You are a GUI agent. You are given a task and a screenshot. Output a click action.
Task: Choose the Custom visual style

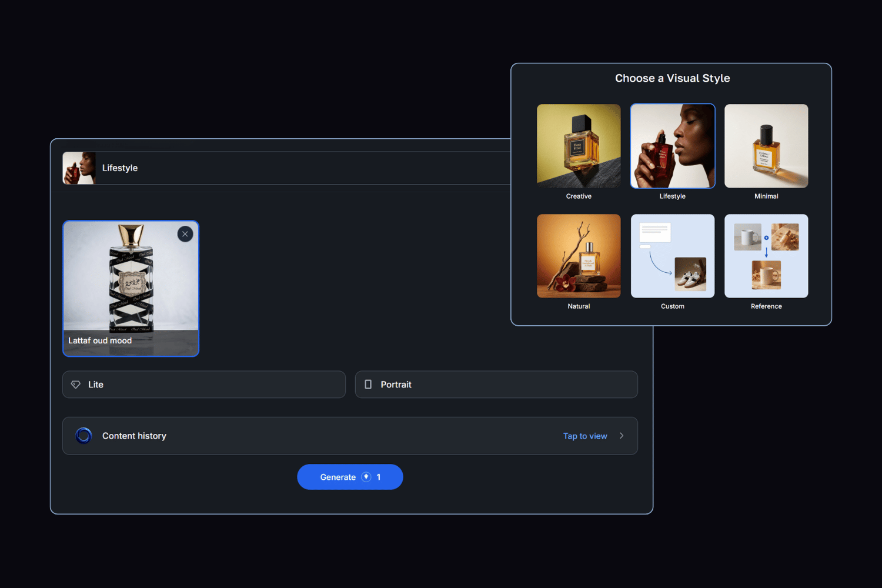tap(672, 256)
